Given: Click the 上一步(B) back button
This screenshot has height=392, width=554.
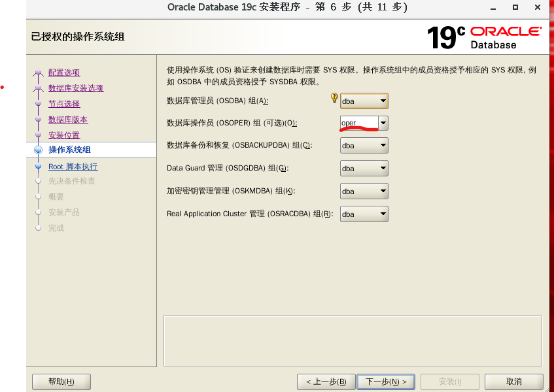Looking at the screenshot, I should pyautogui.click(x=326, y=382).
